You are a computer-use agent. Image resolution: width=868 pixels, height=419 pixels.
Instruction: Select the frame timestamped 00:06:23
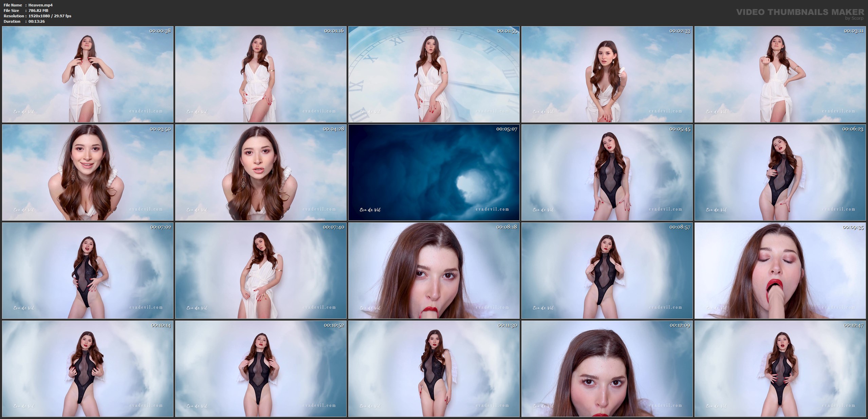[x=780, y=172]
